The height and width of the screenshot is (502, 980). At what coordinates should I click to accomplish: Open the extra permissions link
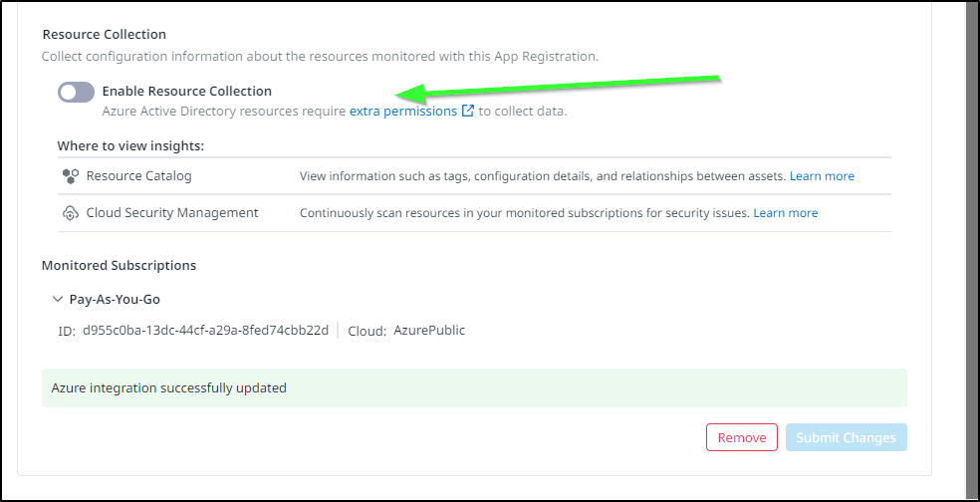coord(403,112)
